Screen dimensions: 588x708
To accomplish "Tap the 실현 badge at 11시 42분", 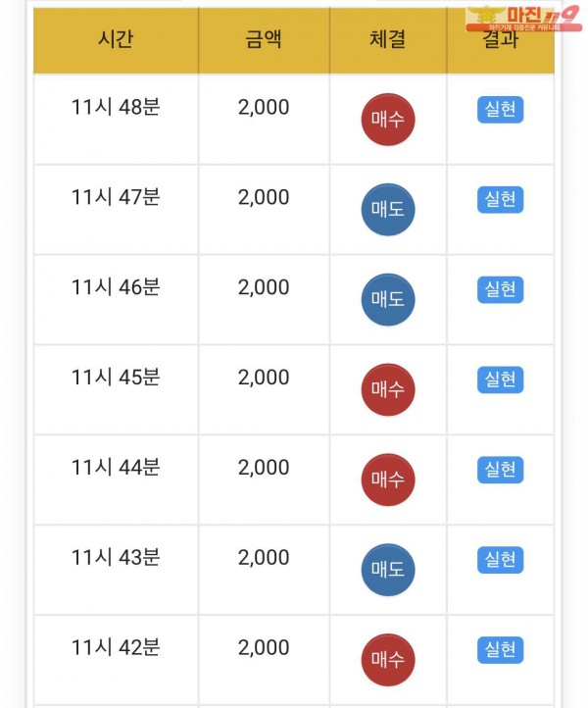I will coord(501,650).
